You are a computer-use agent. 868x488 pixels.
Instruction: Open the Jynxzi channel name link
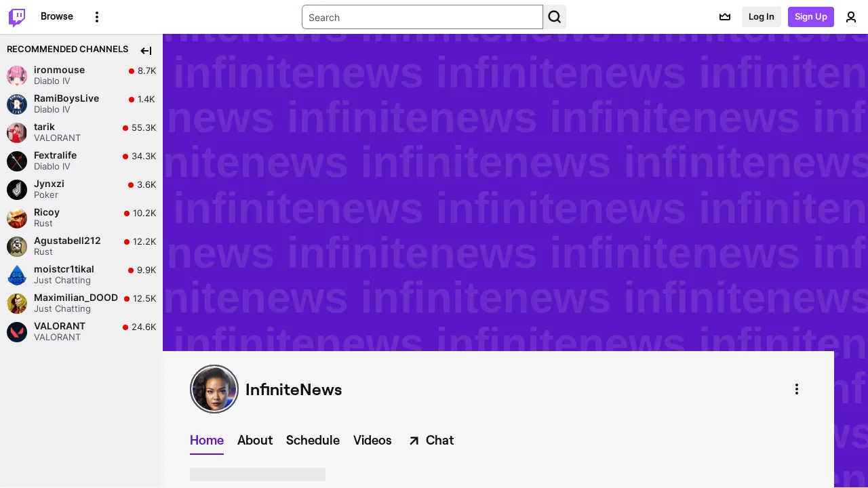click(49, 184)
